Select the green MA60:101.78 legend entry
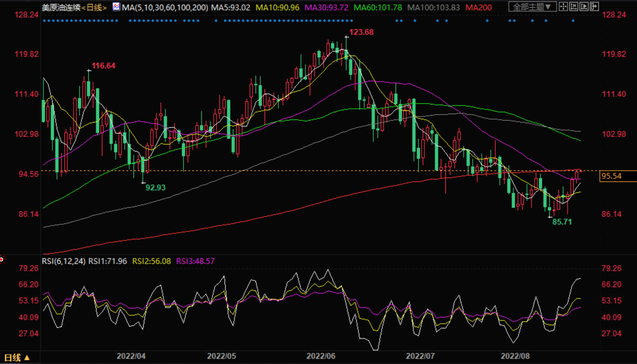637x364 pixels. coord(377,8)
